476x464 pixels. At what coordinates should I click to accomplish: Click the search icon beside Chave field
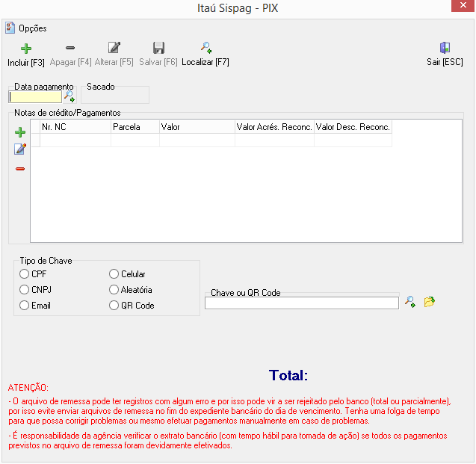coord(410,302)
